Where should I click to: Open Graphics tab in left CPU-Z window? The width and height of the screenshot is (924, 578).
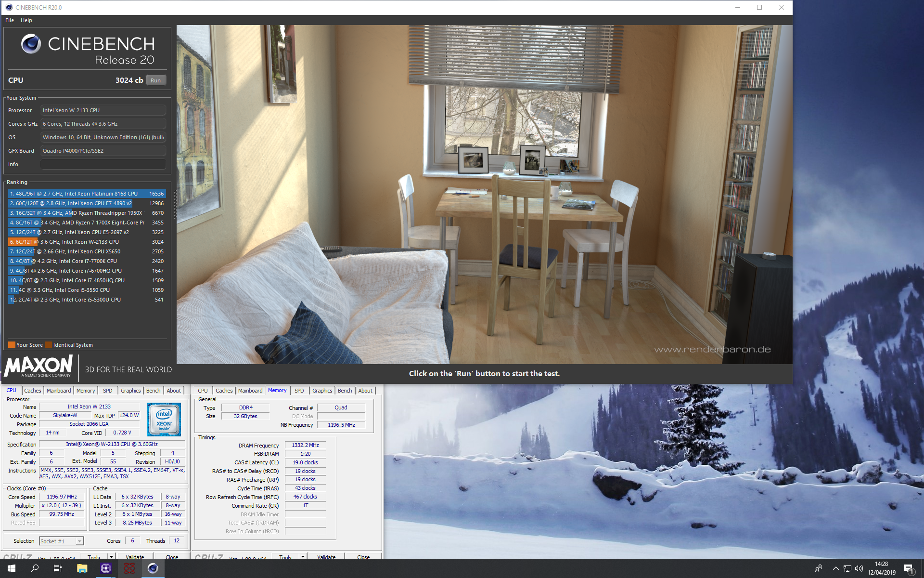coord(131,391)
